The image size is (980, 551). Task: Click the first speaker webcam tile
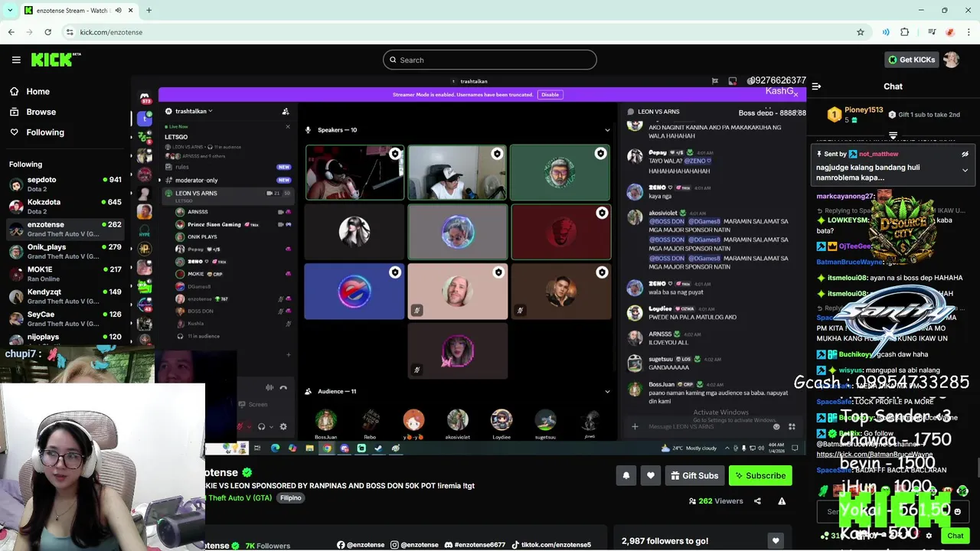[354, 172]
